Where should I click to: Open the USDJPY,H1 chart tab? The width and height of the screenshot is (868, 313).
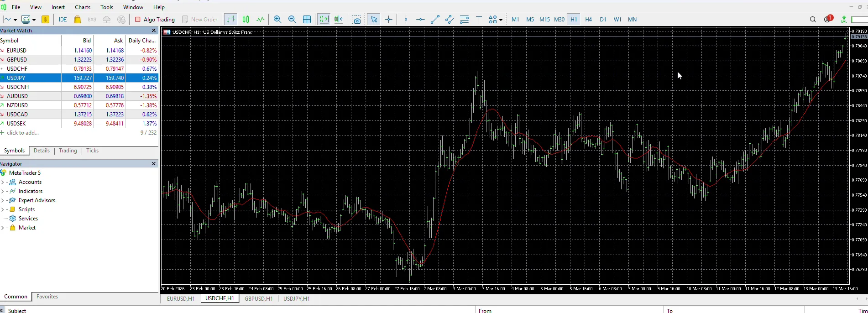(x=296, y=299)
